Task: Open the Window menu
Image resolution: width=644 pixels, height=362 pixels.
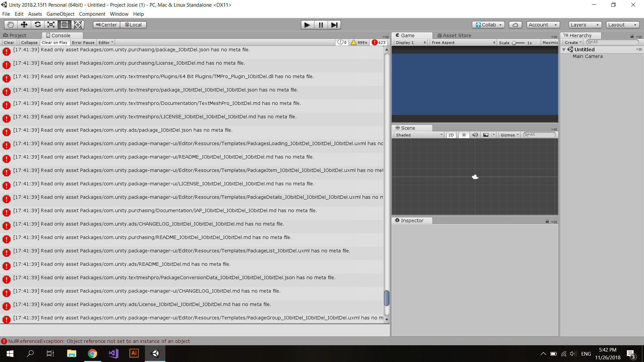Action: pos(119,14)
